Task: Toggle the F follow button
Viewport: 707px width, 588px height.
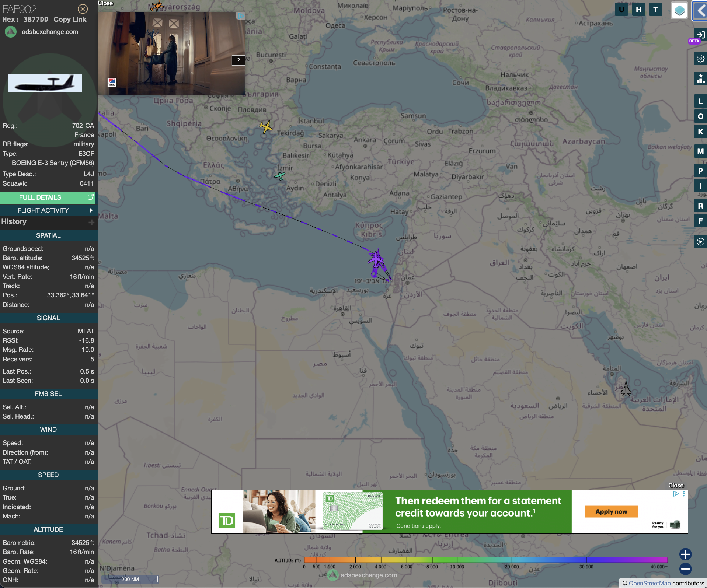Action: (700, 221)
